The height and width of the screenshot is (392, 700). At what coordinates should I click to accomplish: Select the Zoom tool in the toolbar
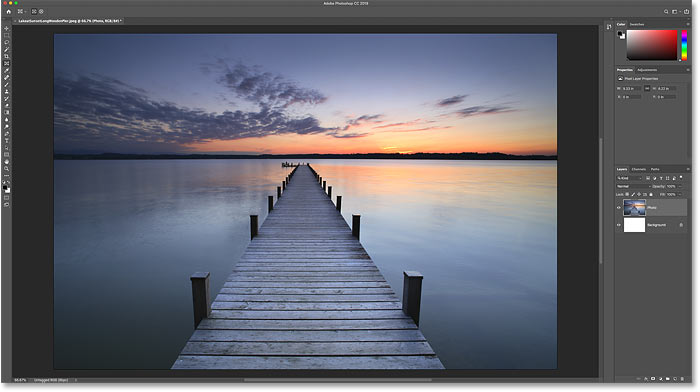tap(6, 169)
